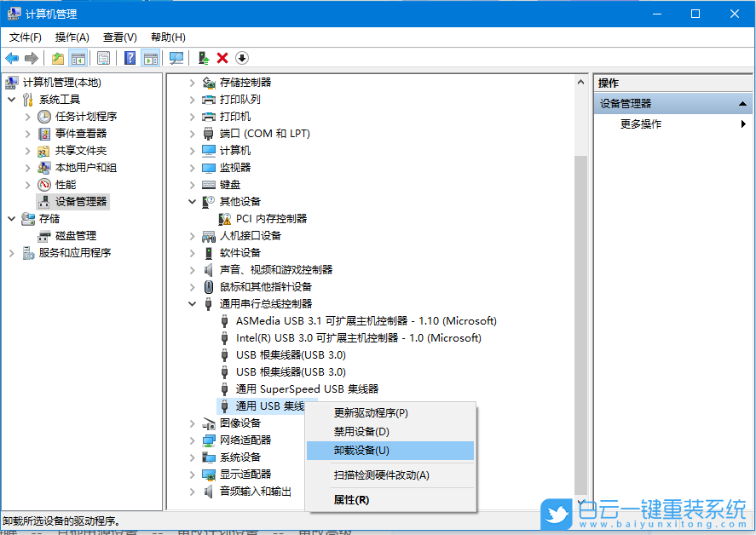Expand the 网络适配器 category

pyautogui.click(x=192, y=440)
